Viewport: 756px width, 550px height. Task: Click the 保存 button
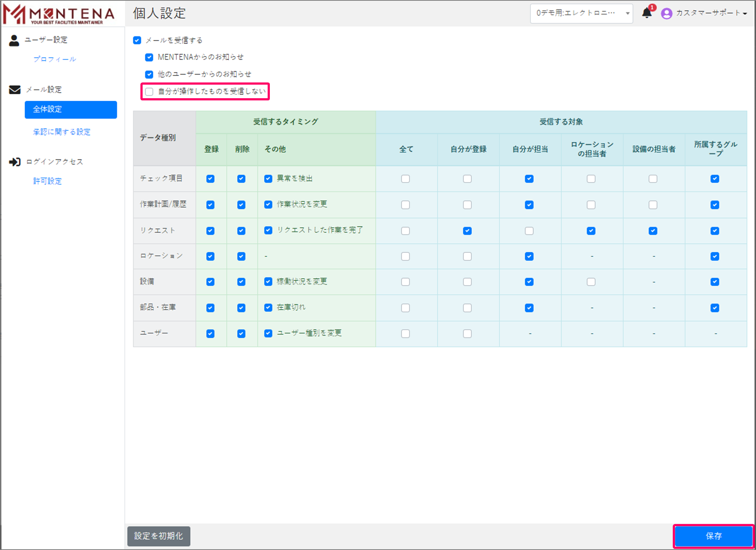[713, 536]
